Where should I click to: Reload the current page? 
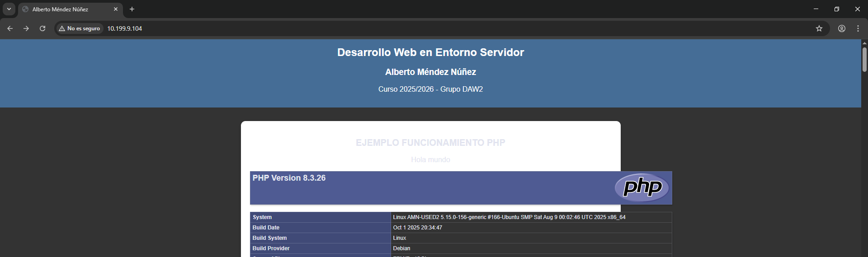(x=42, y=28)
